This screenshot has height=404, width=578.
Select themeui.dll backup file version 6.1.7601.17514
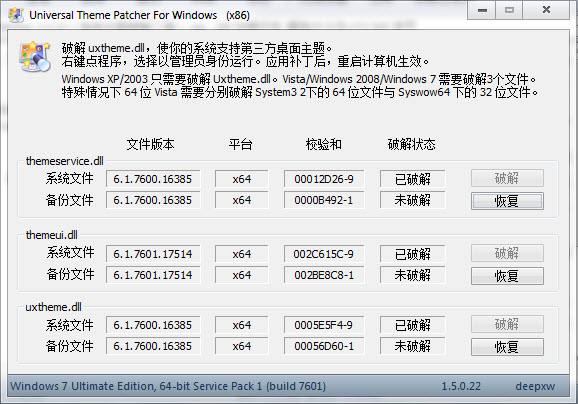point(153,275)
